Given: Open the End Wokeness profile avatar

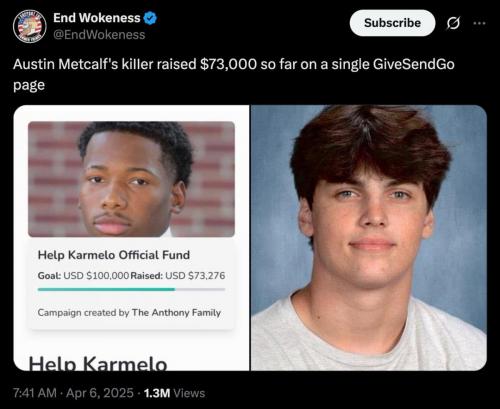Looking at the screenshot, I should 30,26.
